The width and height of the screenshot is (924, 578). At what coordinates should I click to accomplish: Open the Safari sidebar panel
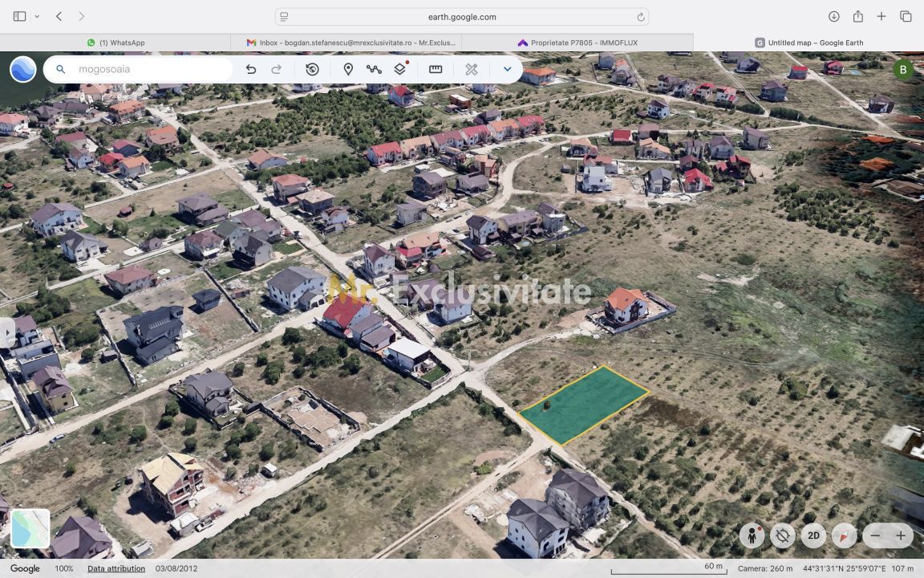pyautogui.click(x=19, y=17)
